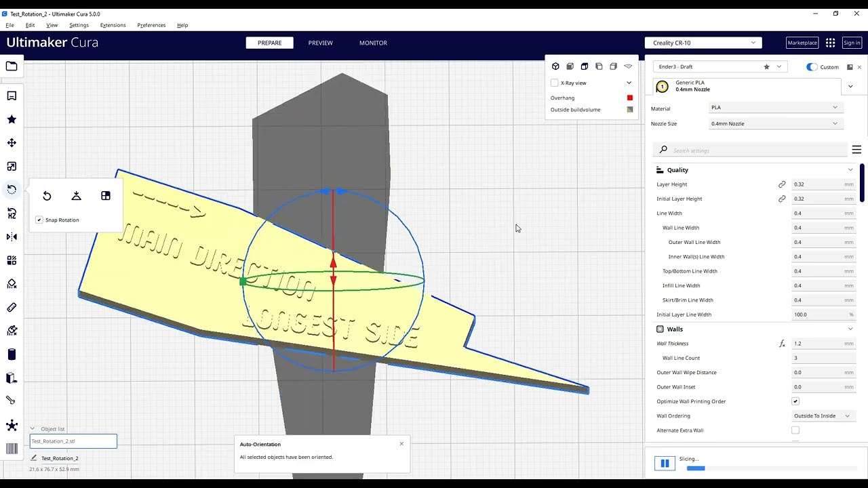The image size is (868, 488).
Task: Open the Material PLA dropdown
Action: (774, 108)
